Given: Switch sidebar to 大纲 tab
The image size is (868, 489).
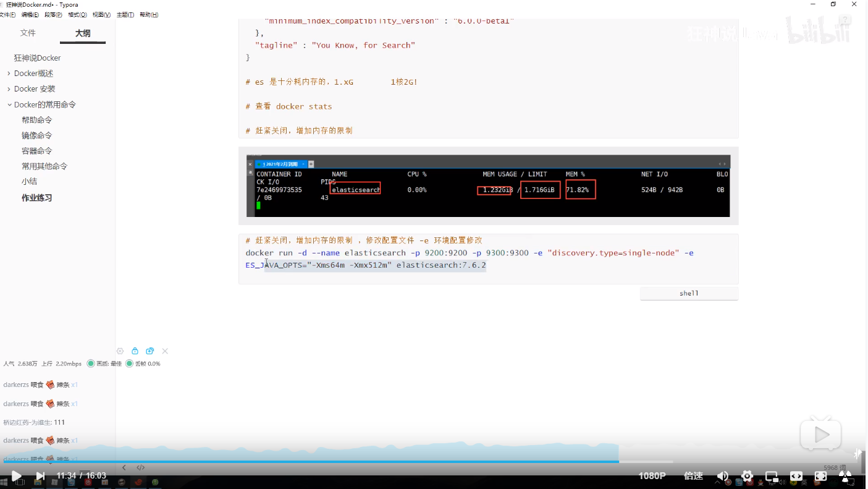Looking at the screenshot, I should [x=83, y=33].
